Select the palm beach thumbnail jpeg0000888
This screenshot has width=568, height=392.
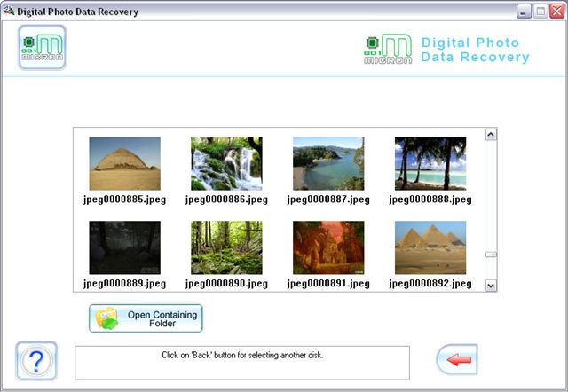(430, 163)
